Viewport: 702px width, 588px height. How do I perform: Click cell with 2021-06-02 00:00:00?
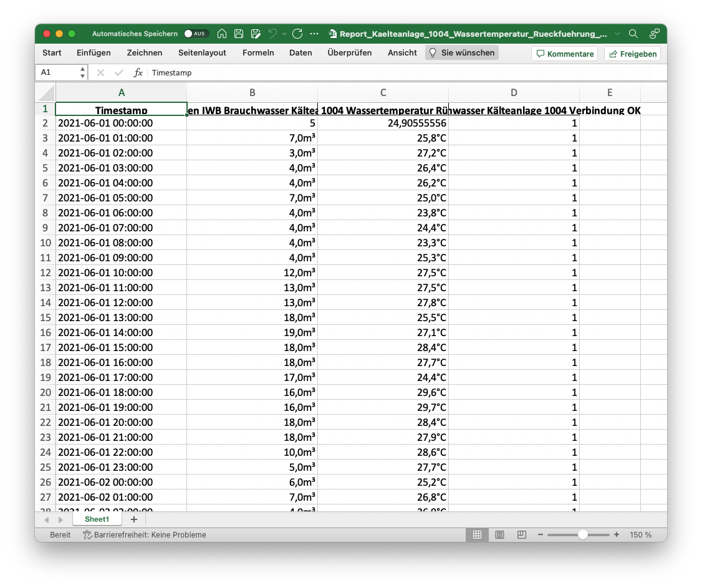122,483
